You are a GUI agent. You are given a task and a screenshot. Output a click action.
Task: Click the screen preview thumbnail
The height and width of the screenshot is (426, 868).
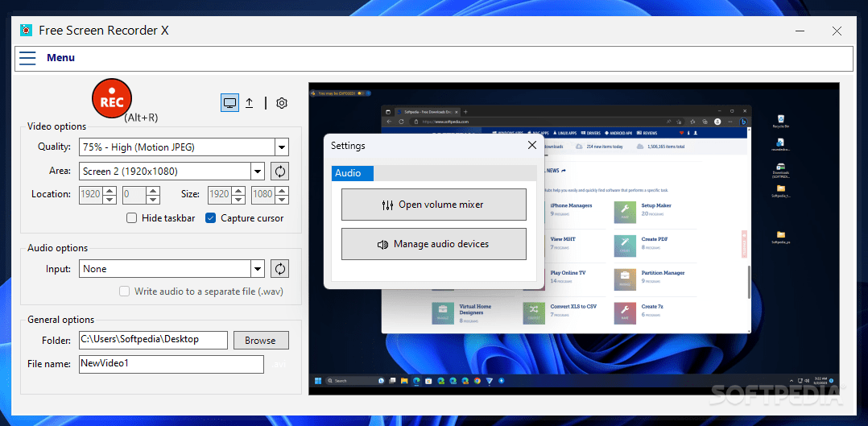tap(574, 238)
